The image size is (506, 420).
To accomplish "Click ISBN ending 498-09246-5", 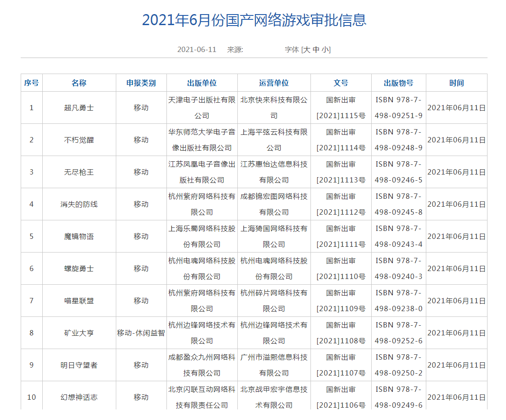I will (399, 180).
